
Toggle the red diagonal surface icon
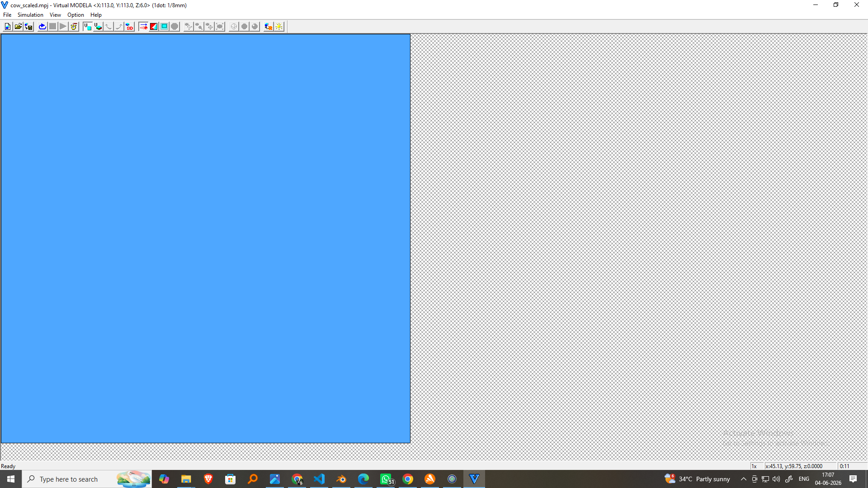(154, 27)
